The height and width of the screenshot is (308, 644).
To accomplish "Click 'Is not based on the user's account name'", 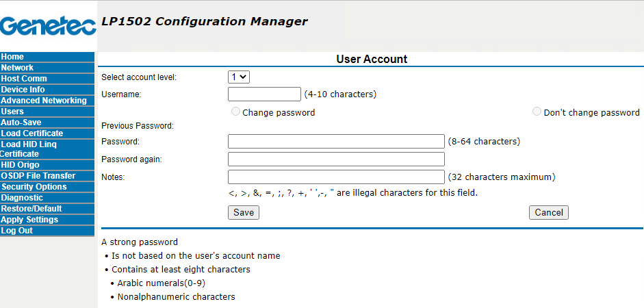I will pyautogui.click(x=196, y=255).
